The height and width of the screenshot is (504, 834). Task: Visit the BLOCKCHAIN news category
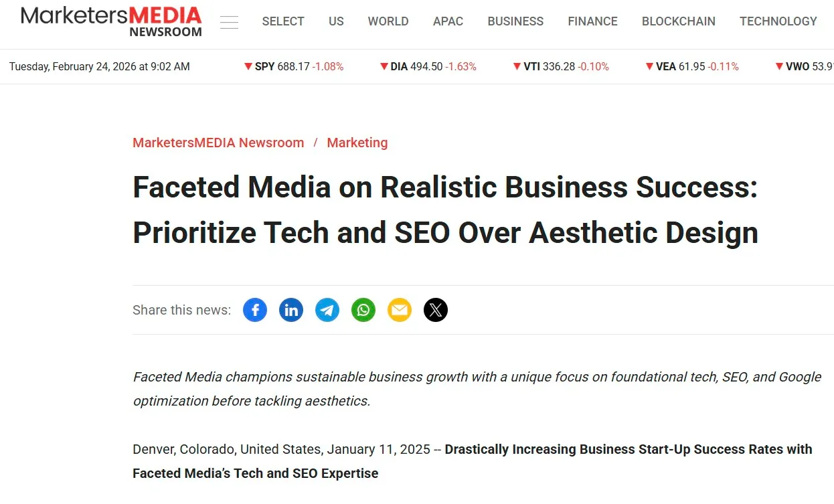[x=678, y=21]
